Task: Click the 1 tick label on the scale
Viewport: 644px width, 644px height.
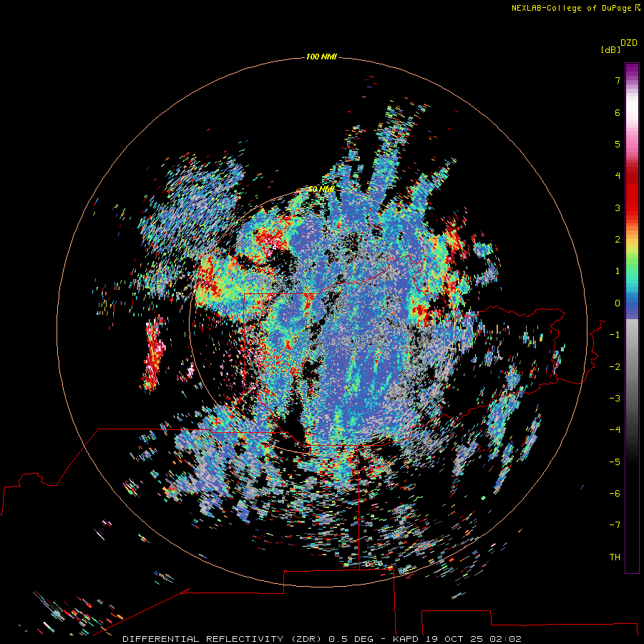Action: (618, 271)
